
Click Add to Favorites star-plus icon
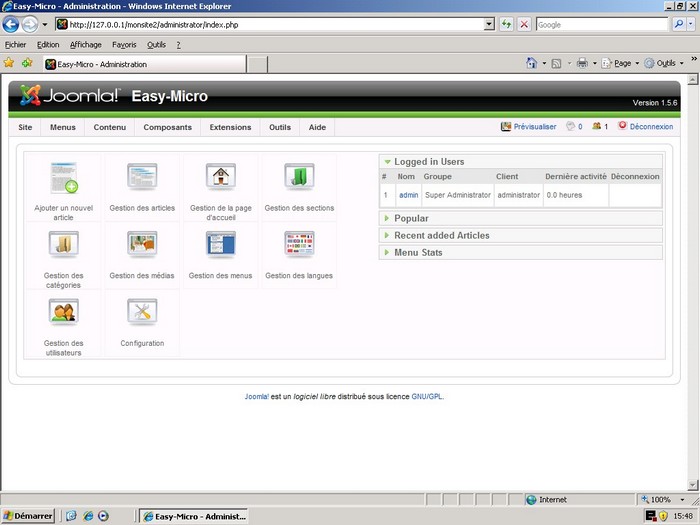pos(27,63)
